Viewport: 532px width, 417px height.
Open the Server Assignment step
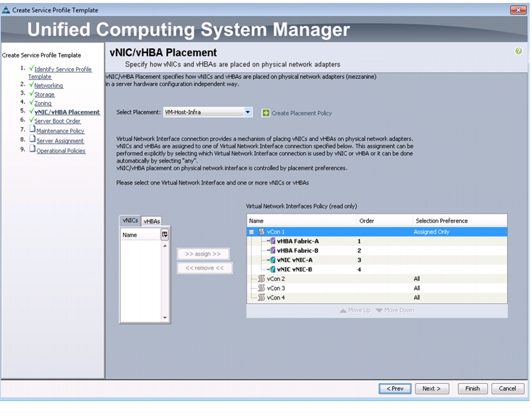[x=60, y=141]
